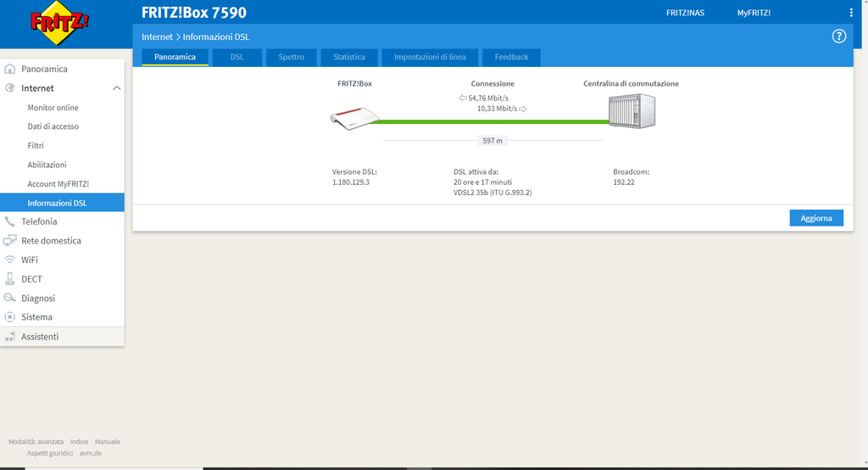Collapse the Internet menu section chevron

(116, 88)
